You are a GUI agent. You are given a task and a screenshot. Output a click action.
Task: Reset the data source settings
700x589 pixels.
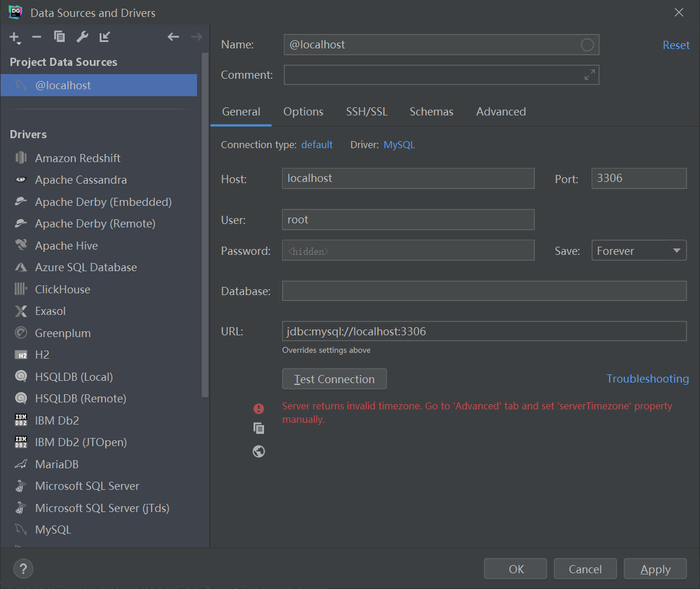(676, 44)
